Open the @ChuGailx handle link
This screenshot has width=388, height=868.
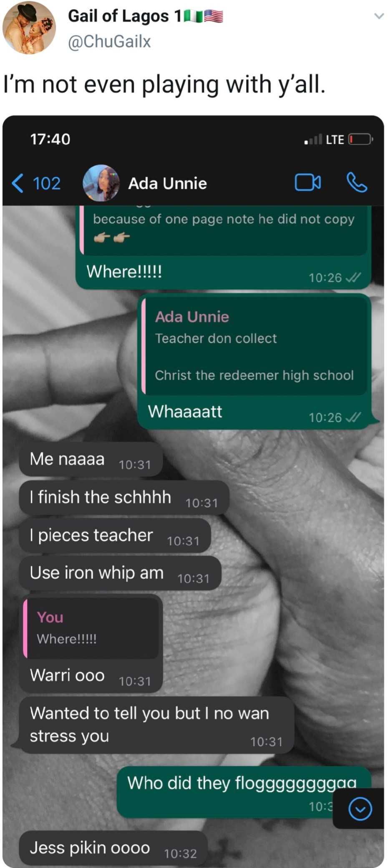click(x=109, y=42)
